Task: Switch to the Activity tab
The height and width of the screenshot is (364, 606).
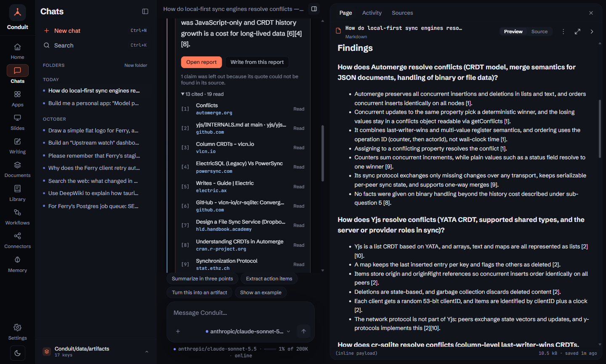Action: (372, 13)
